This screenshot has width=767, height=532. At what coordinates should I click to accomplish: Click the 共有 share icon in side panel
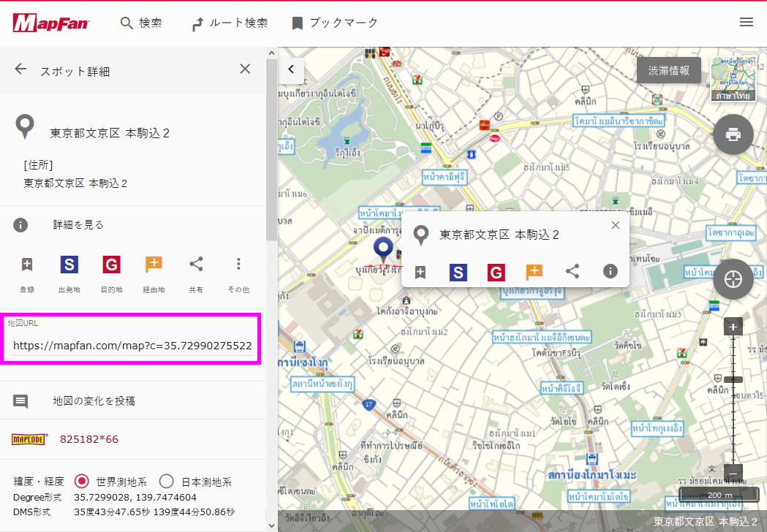point(196,264)
